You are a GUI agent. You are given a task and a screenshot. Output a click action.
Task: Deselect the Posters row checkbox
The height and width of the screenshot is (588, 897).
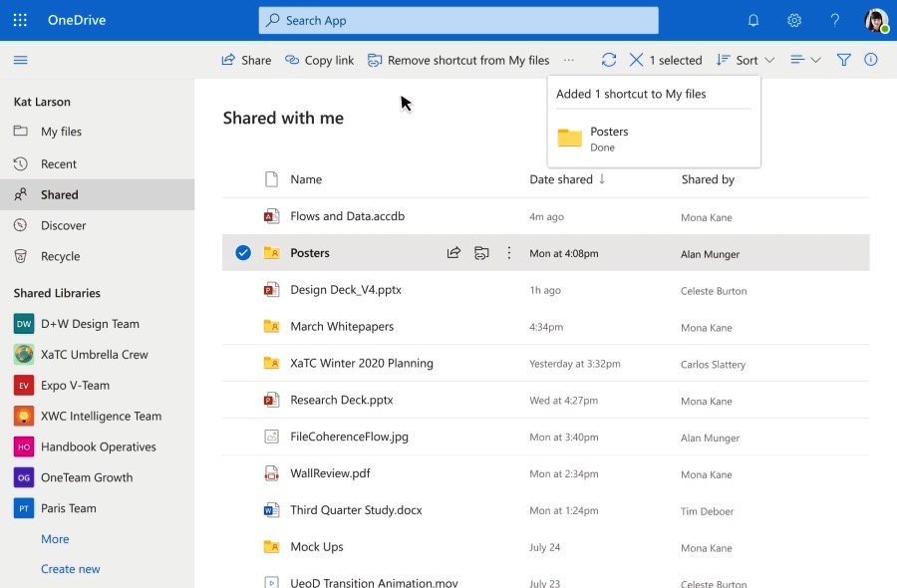click(242, 253)
